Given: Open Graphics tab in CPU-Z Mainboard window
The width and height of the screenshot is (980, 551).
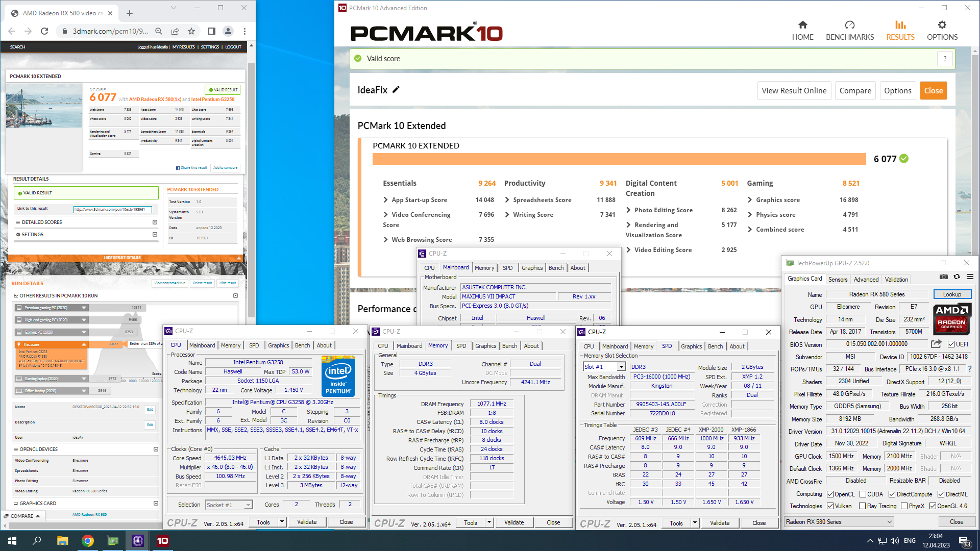Looking at the screenshot, I should pyautogui.click(x=532, y=268).
